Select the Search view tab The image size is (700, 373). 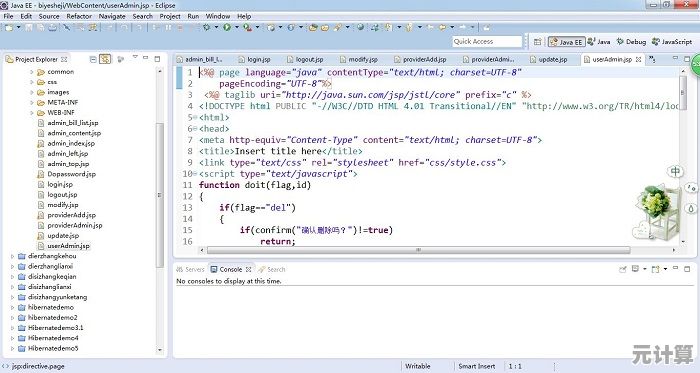pyautogui.click(x=272, y=269)
